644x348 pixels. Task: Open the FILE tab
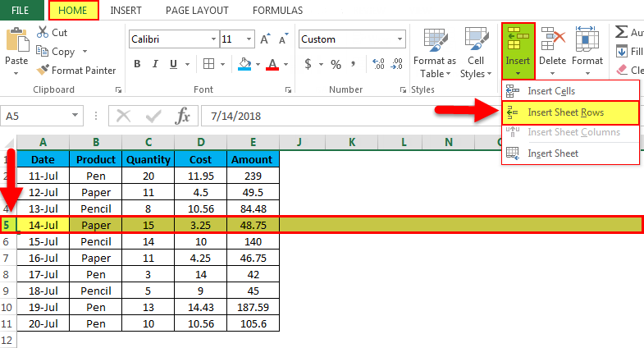coord(21,11)
